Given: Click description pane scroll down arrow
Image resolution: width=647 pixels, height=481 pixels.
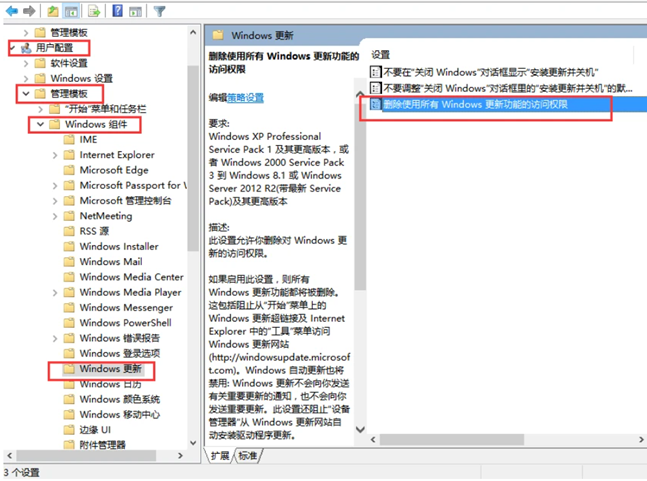Looking at the screenshot, I should (x=360, y=429).
